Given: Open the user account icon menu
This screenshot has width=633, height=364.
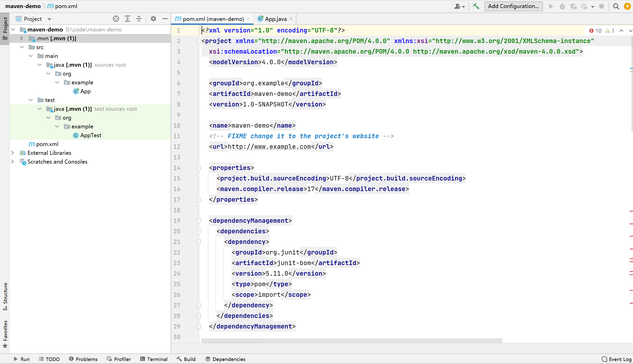Looking at the screenshot, I should [x=459, y=6].
